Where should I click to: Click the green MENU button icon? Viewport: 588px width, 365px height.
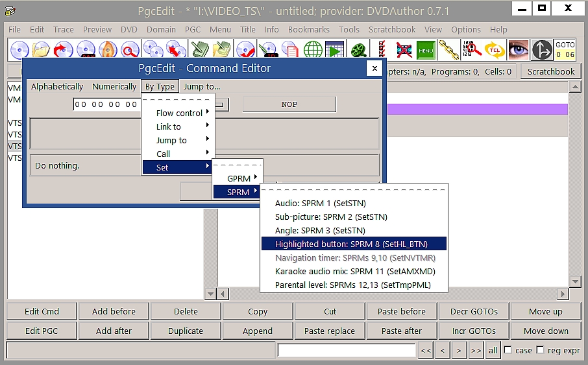click(426, 50)
